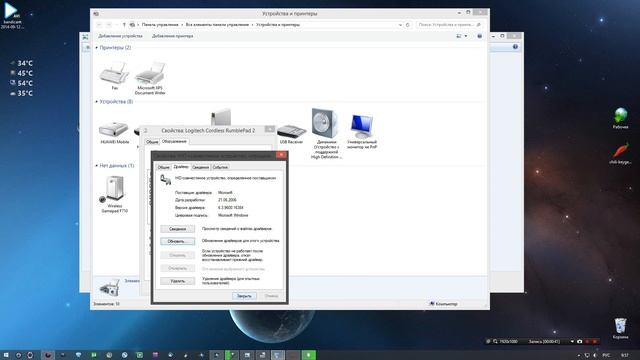Click the 34°C temperature reading

(x=25, y=63)
